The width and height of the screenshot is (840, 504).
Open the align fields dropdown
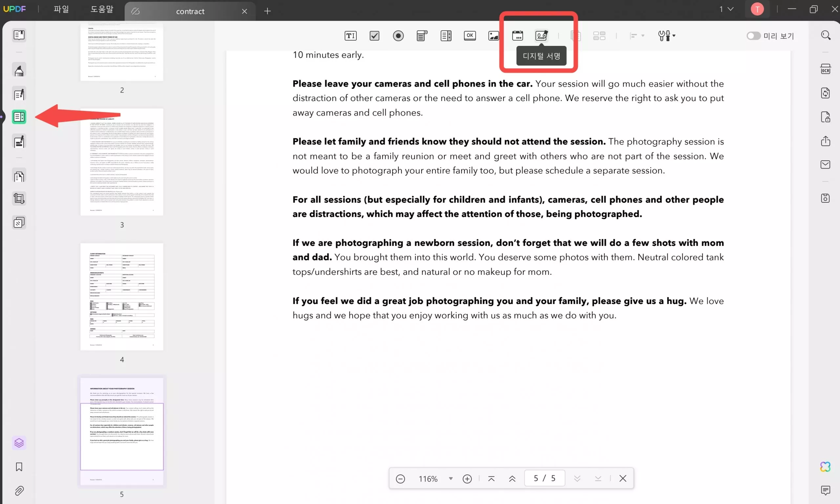click(x=637, y=36)
